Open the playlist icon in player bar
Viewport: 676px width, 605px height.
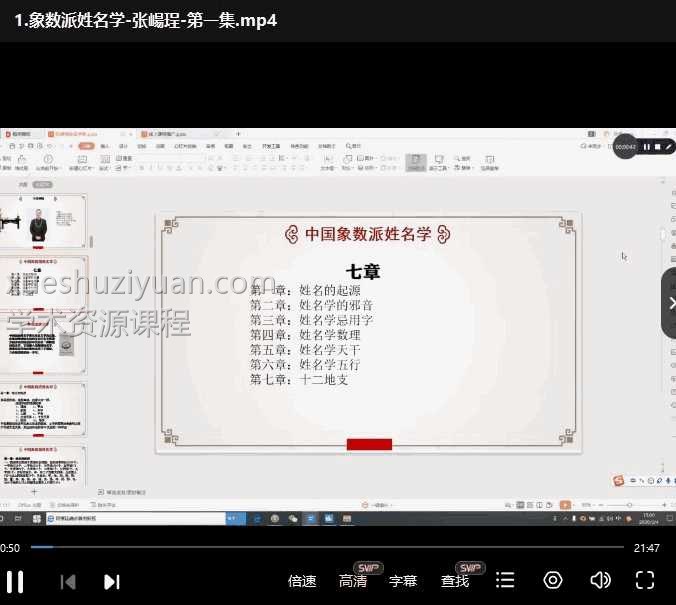(505, 581)
